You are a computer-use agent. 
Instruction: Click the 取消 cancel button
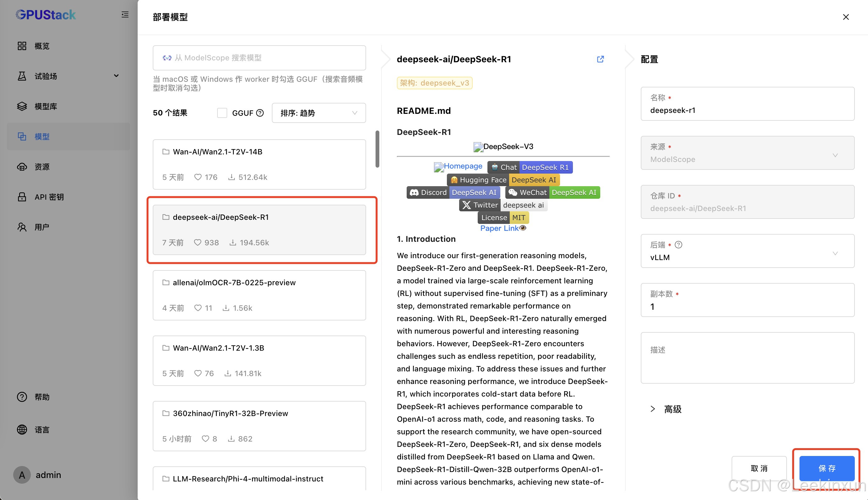759,469
